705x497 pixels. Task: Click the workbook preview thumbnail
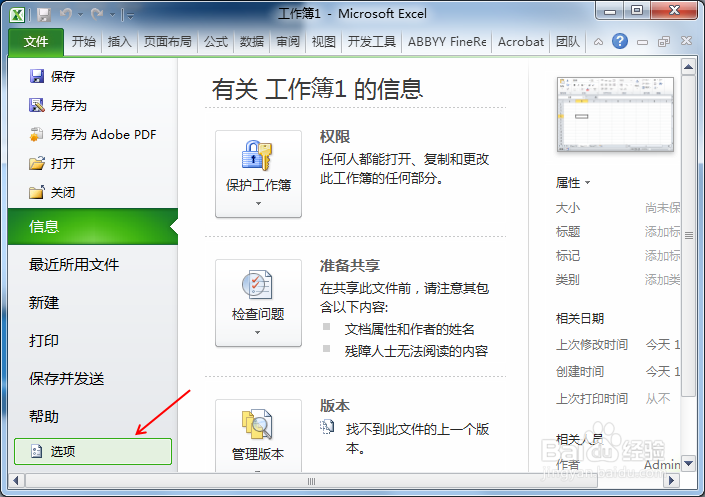[616, 115]
